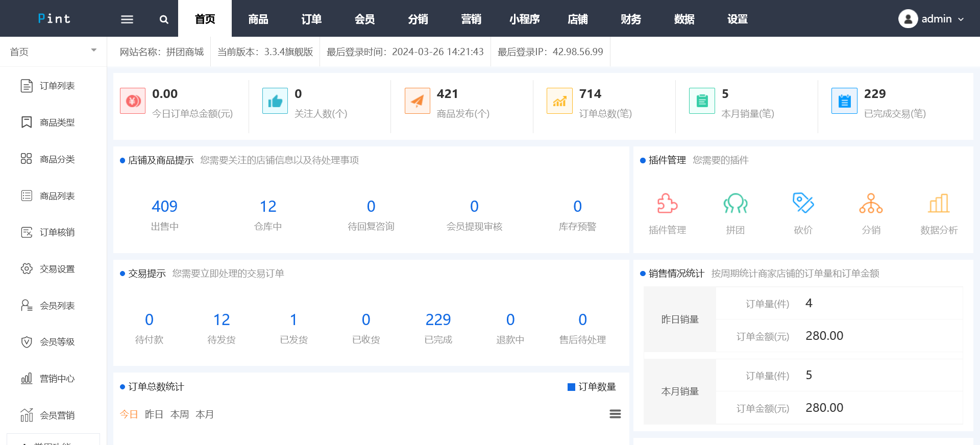
Task: Click the 409 出售中 products count
Action: (x=164, y=206)
